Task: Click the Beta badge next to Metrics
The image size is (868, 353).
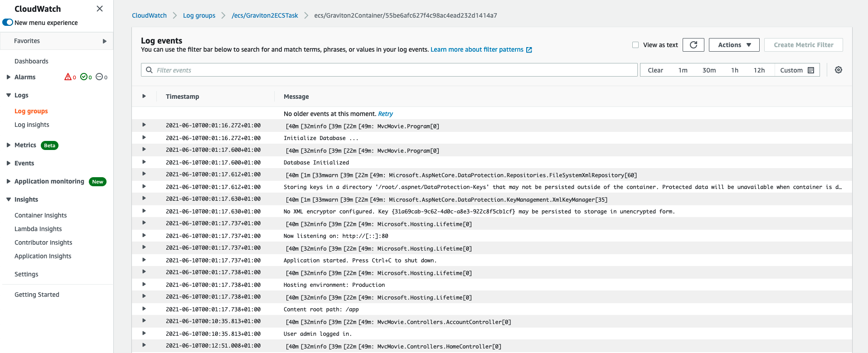Action: tap(49, 145)
